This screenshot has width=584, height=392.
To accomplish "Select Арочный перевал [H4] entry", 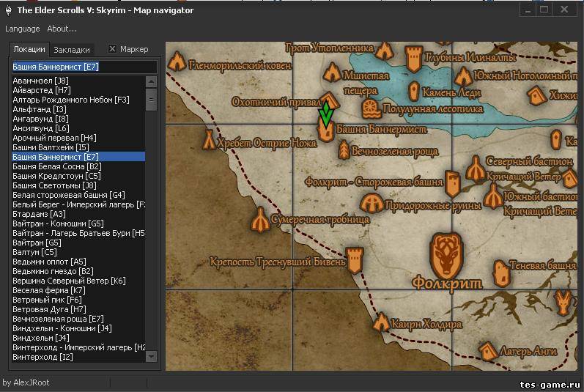I will click(78, 138).
